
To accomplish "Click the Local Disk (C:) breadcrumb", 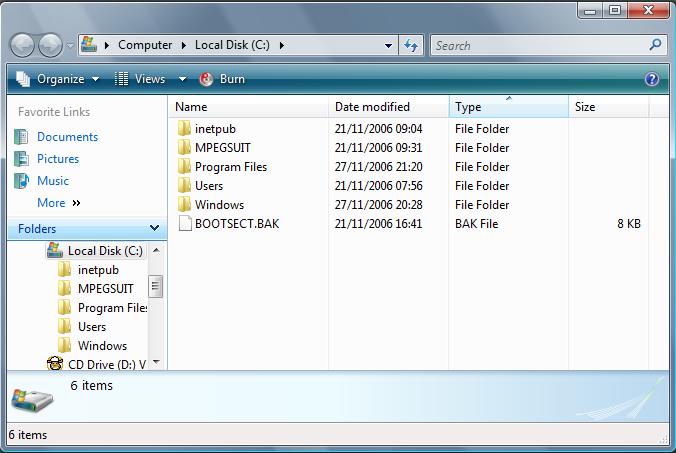I will tap(232, 45).
